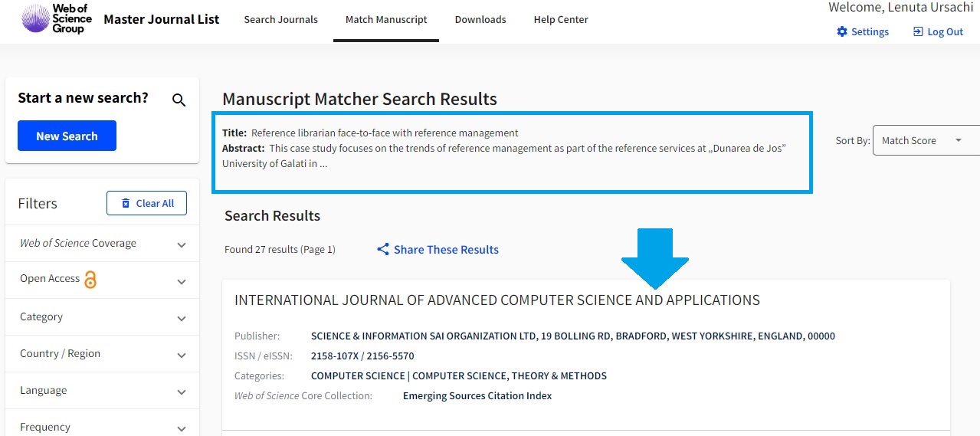Expand the Web of Science Coverage filter
The width and height of the screenshot is (980, 436).
click(103, 244)
